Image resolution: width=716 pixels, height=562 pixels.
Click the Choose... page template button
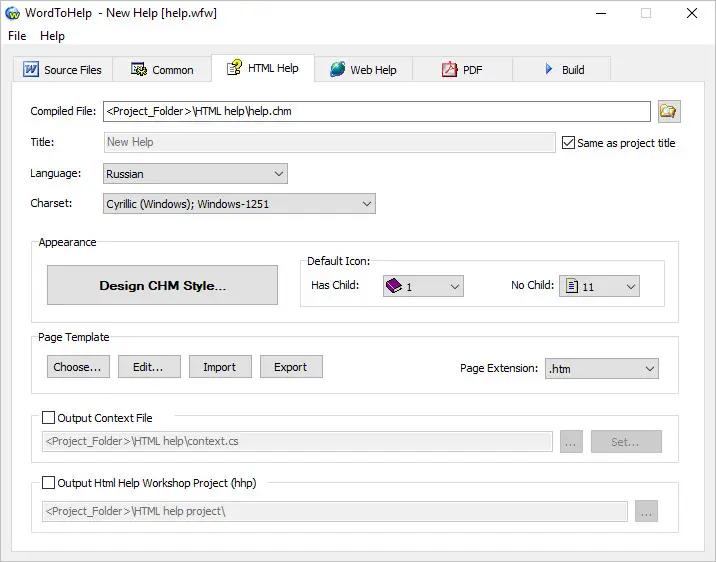77,367
